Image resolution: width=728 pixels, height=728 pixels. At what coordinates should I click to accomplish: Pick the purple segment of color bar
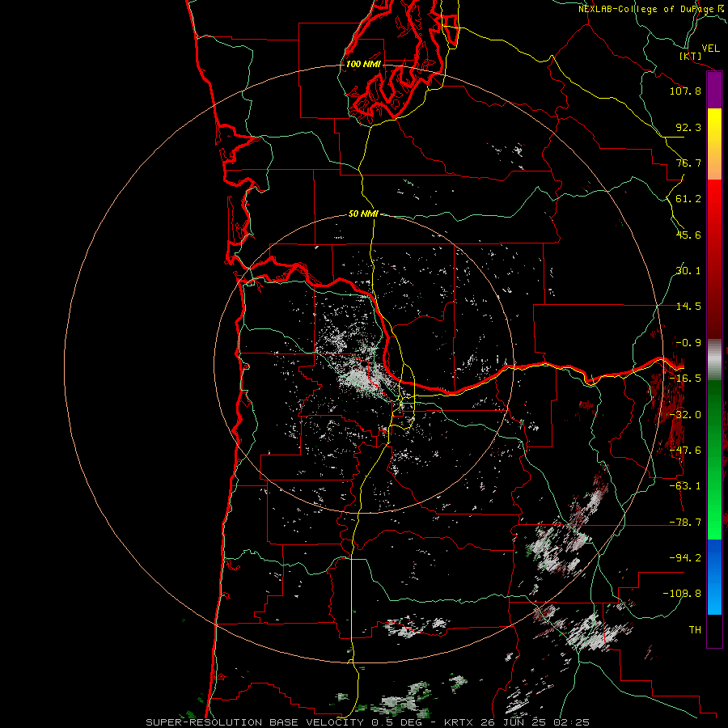[x=714, y=91]
